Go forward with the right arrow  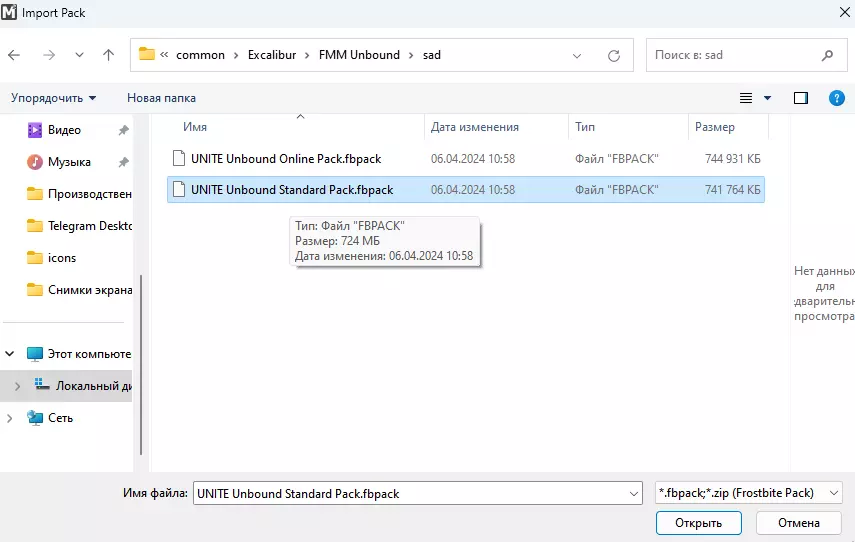point(49,55)
